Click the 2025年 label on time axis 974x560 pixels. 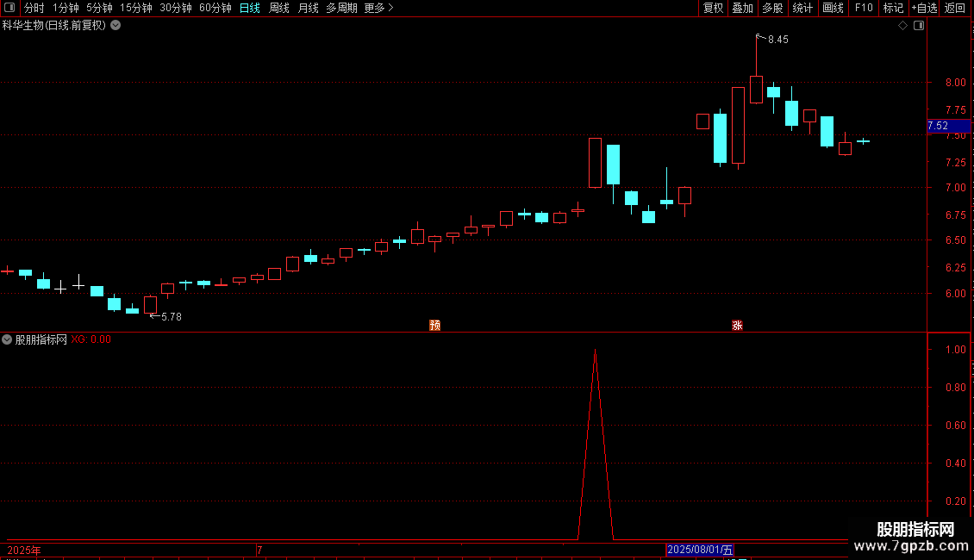(x=24, y=551)
